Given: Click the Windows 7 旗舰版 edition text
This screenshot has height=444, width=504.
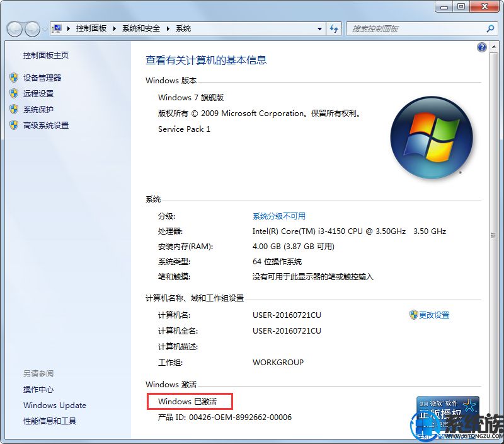Looking at the screenshot, I should point(191,98).
